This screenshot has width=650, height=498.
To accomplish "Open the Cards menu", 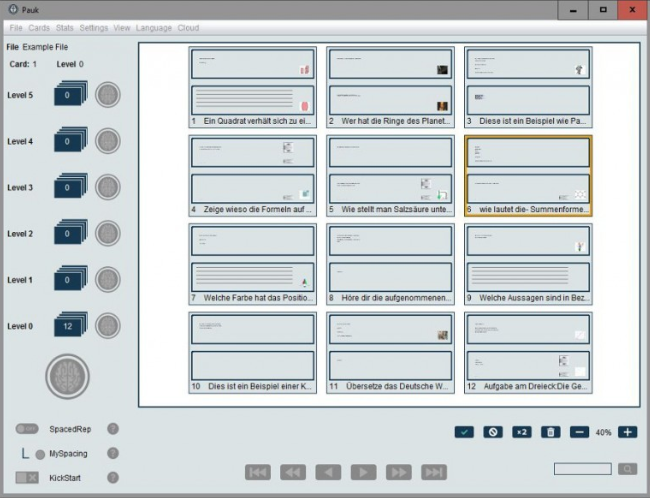I will [39, 28].
